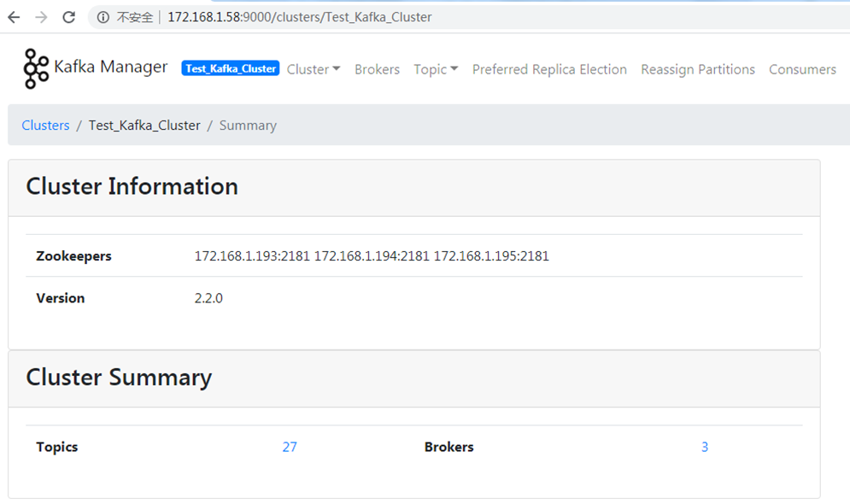
Task: Click the Test_Kafka_Cluster blue badge
Action: [x=231, y=68]
